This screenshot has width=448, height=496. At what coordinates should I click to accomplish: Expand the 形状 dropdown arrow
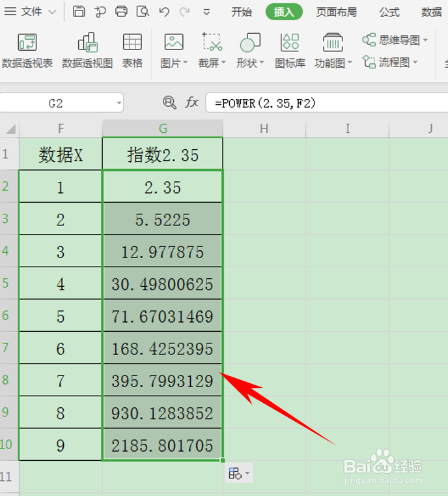click(x=262, y=63)
